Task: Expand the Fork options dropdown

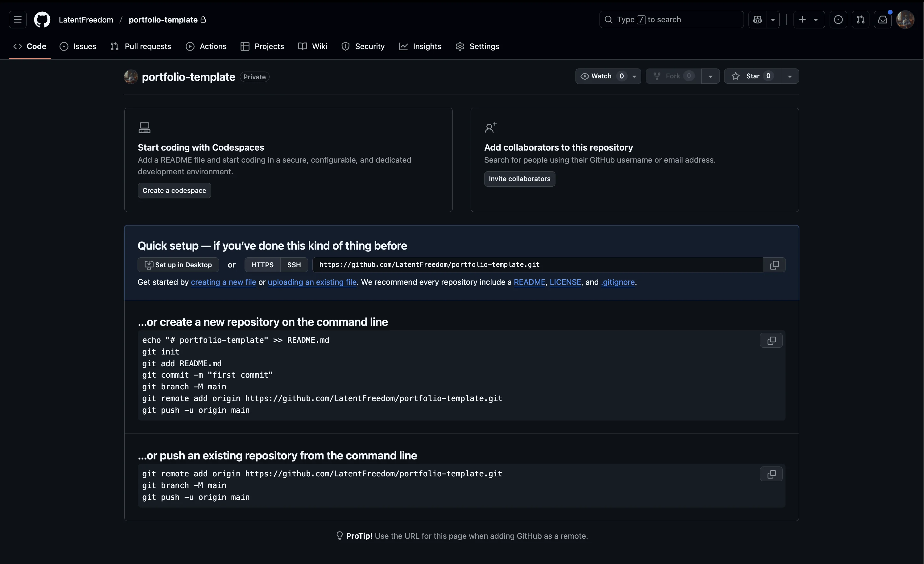Action: [x=711, y=76]
